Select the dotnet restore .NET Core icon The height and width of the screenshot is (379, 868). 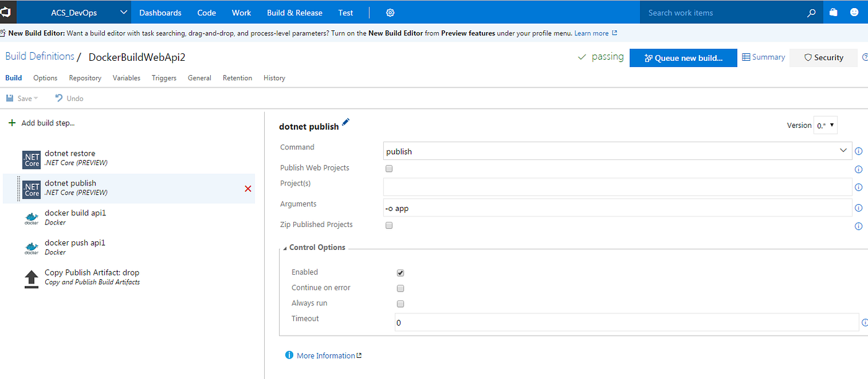[32, 159]
